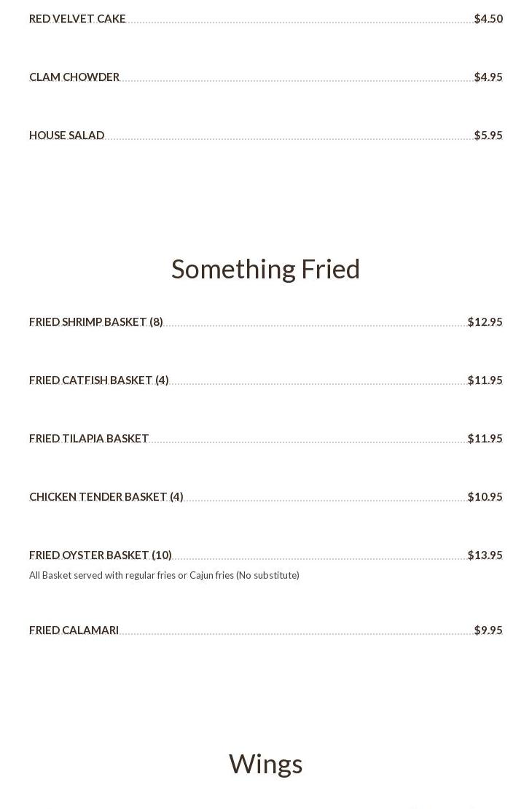Click the Red Velvet Cake menu item

pos(77,19)
